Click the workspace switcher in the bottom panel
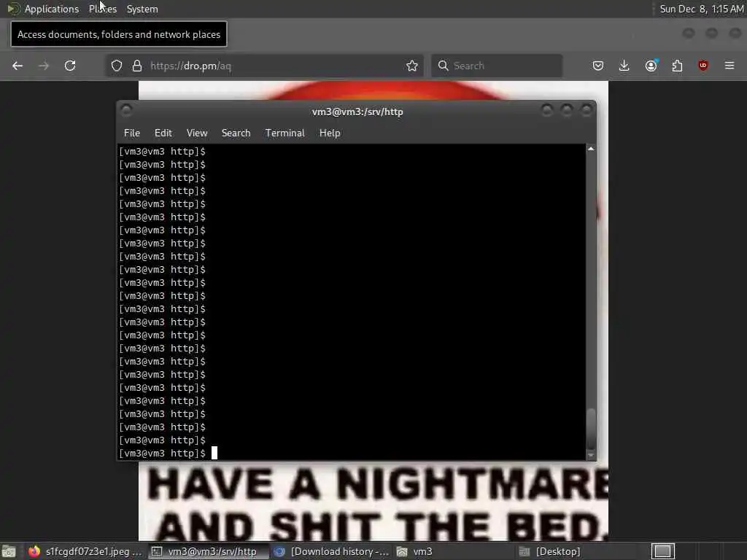This screenshot has height=560, width=747. (662, 551)
